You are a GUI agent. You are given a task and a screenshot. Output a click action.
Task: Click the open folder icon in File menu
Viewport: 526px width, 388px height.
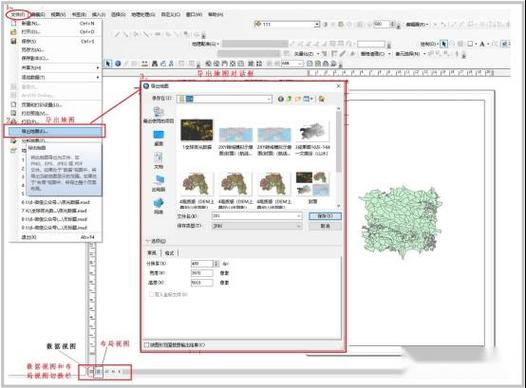tap(13, 32)
